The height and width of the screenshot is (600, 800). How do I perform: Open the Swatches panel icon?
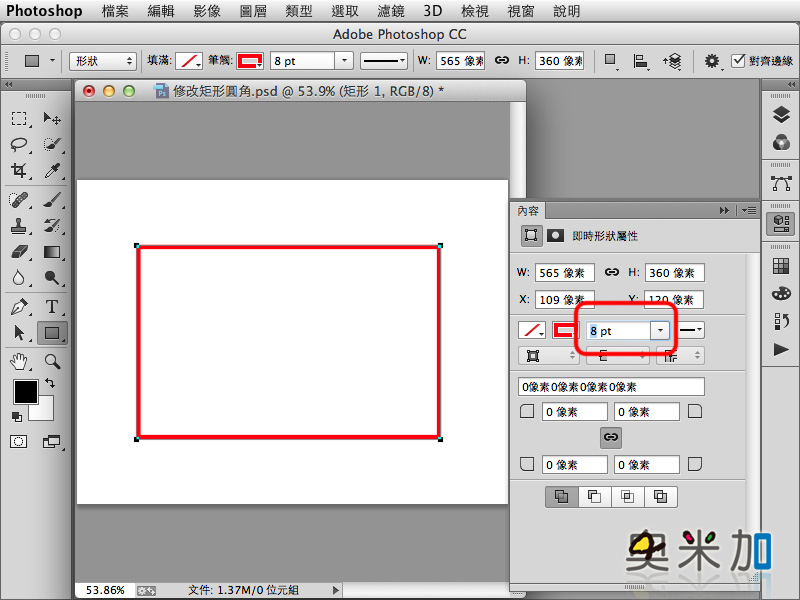pyautogui.click(x=781, y=266)
